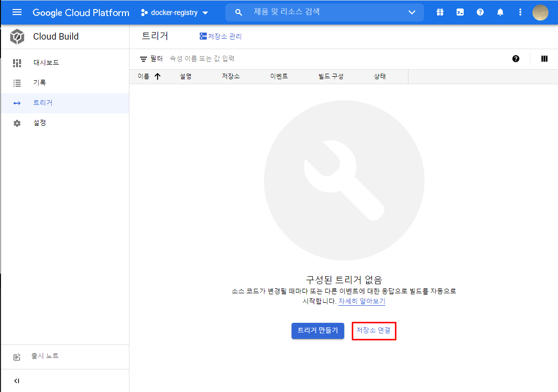Image resolution: width=558 pixels, height=392 pixels.
Task: Click the 저장소 관리 repository icon
Action: 203,36
